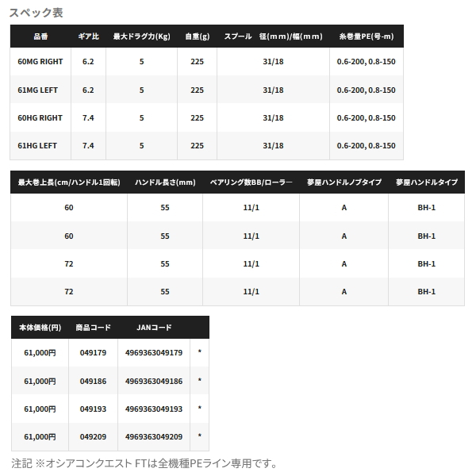Select the 61MG LEFT model row label
The image size is (476, 476).
(40, 90)
